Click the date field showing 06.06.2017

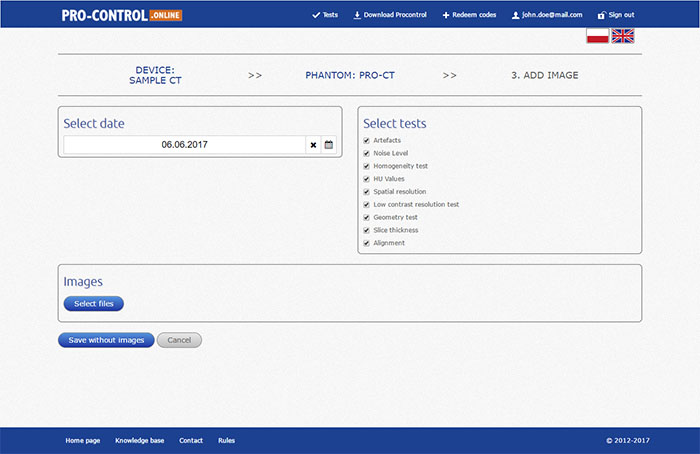pyautogui.click(x=184, y=145)
